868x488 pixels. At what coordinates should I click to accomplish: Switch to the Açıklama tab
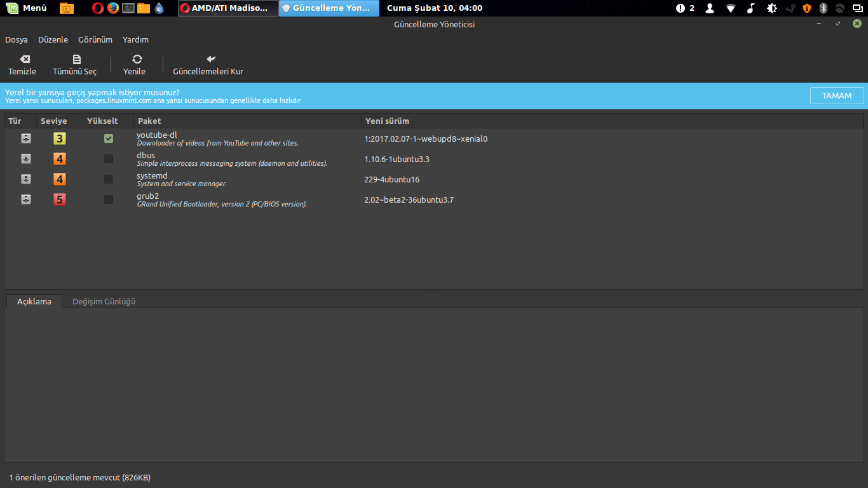point(34,301)
